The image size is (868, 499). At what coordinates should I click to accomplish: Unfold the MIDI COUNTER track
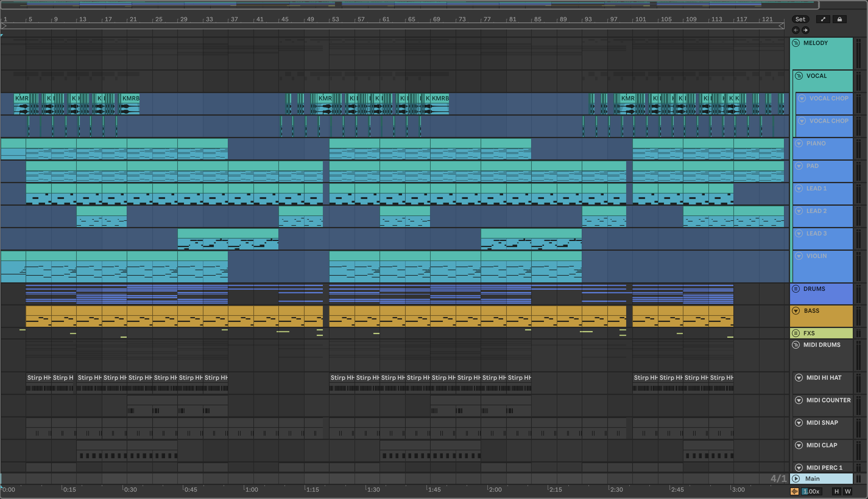click(799, 400)
